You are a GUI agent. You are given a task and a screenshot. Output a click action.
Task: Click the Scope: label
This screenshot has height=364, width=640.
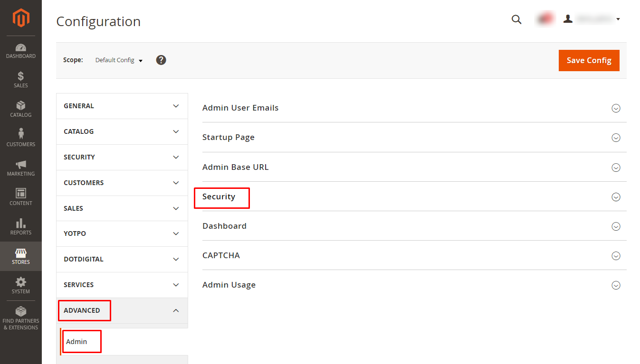[73, 60]
